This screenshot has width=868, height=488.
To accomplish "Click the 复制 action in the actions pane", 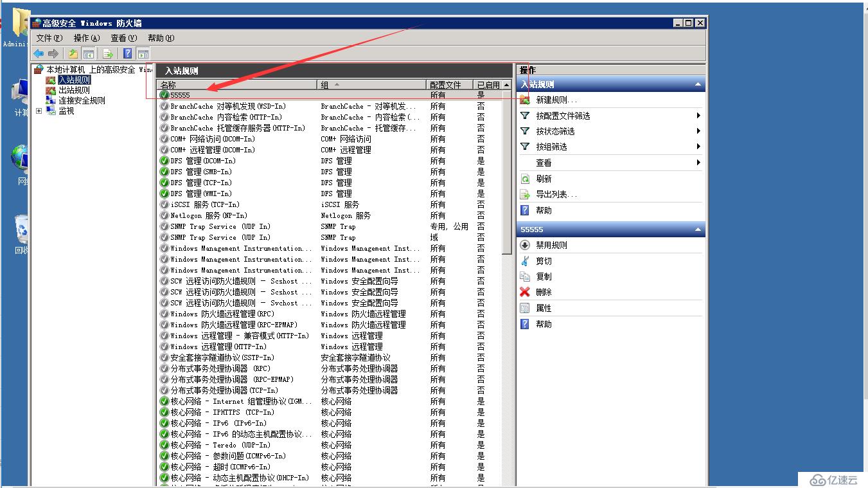I will point(544,276).
